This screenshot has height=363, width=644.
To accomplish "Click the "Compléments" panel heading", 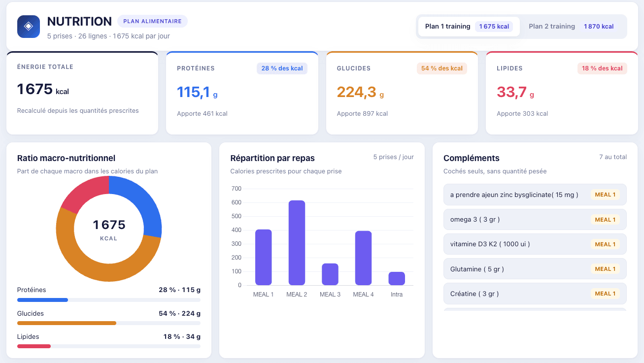I will click(x=472, y=158).
